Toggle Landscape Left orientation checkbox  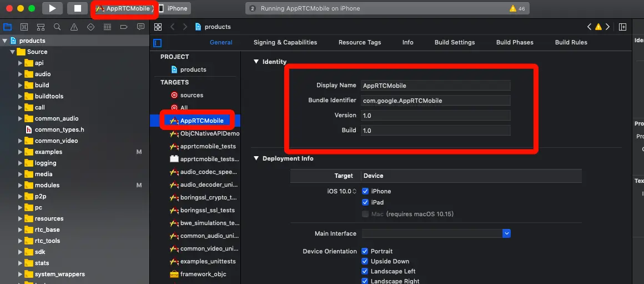coord(365,271)
